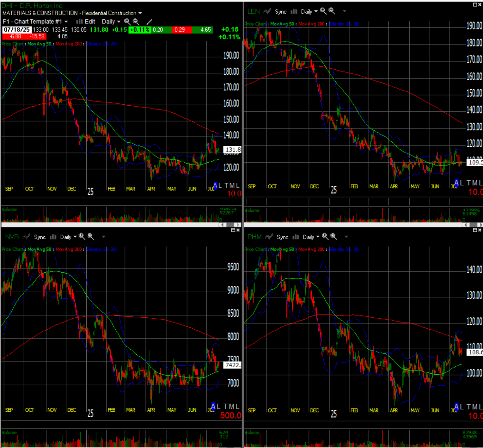Toggle the T scale option on NVR chart

pos(226,407)
